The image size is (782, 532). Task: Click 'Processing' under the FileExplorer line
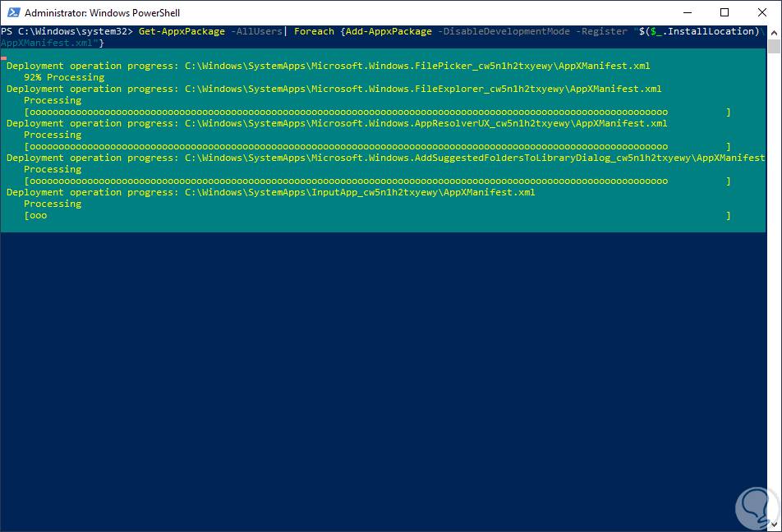pyautogui.click(x=53, y=100)
